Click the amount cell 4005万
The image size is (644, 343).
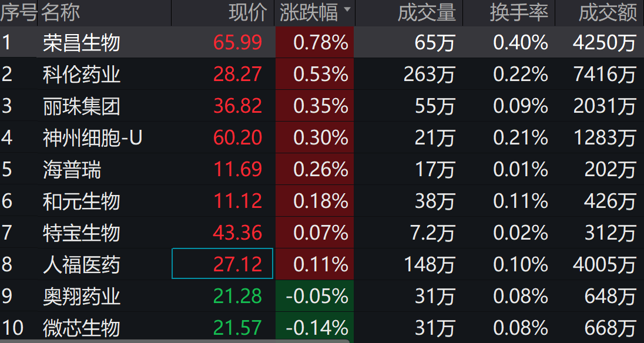point(605,264)
